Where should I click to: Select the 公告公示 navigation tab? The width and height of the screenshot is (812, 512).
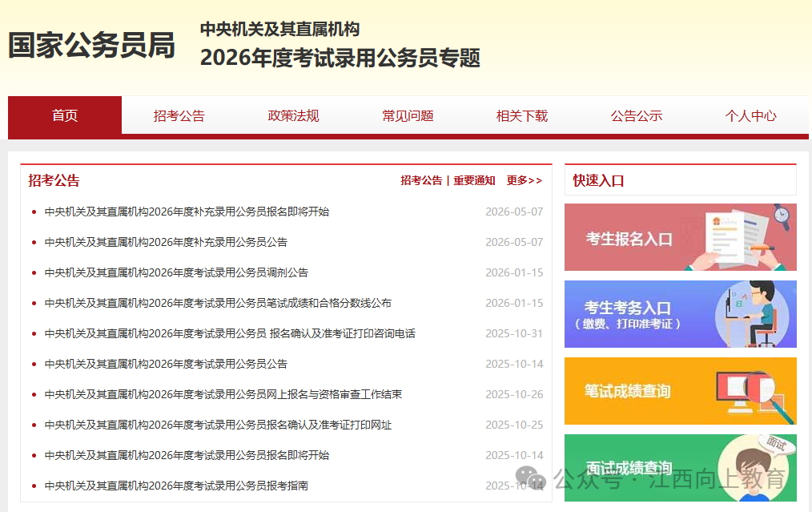tap(637, 115)
